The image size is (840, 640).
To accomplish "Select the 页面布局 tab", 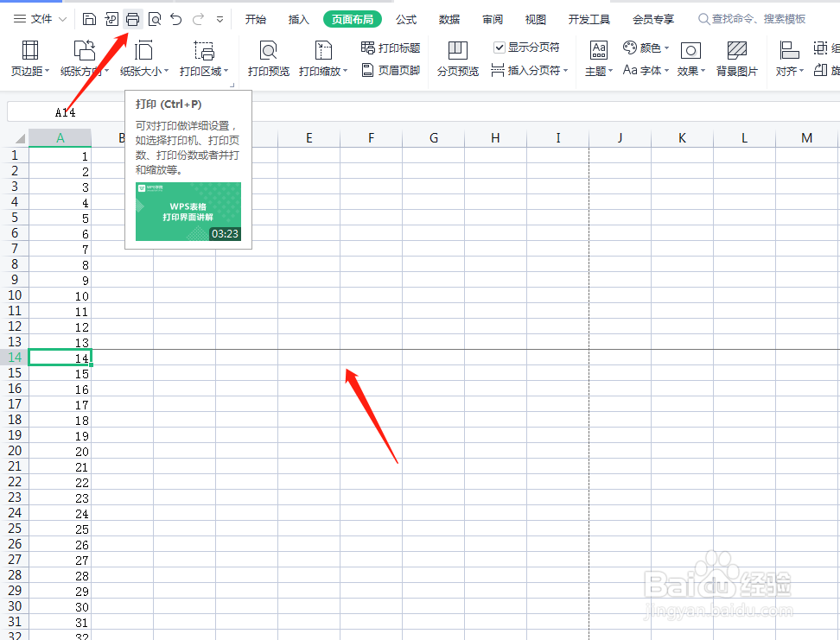I will tap(352, 19).
